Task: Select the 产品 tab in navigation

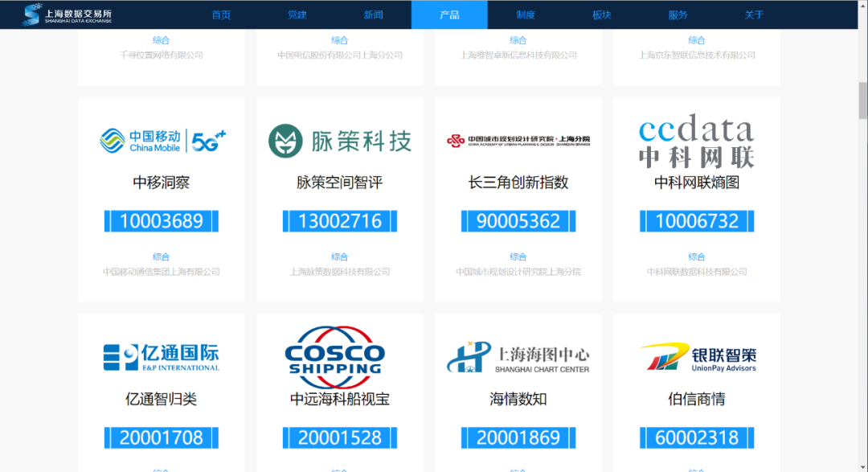Action: click(449, 15)
